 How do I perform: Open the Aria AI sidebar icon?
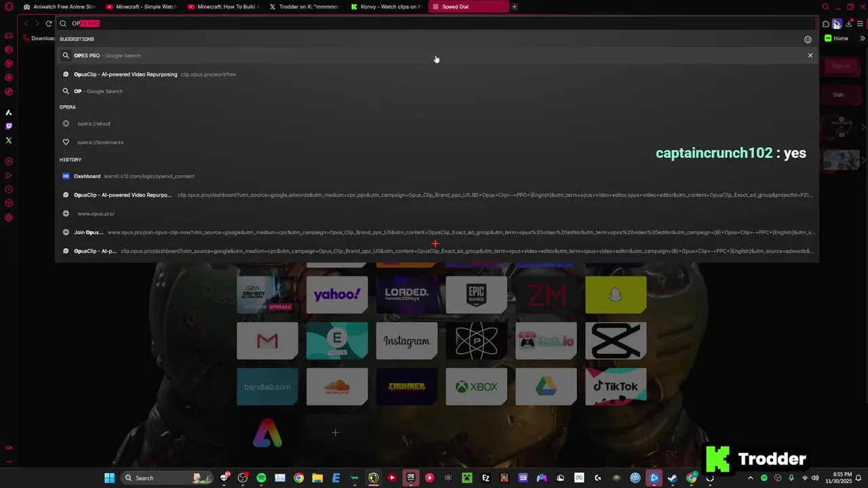click(9, 113)
